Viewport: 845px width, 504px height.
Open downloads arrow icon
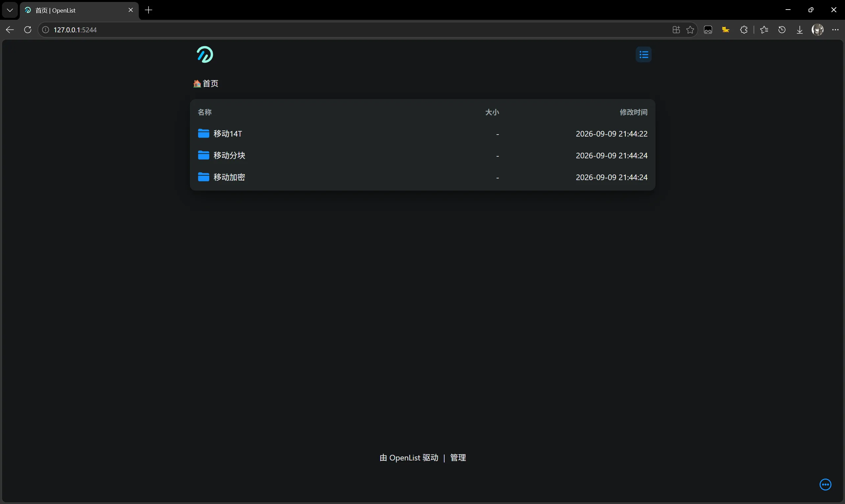coord(800,30)
